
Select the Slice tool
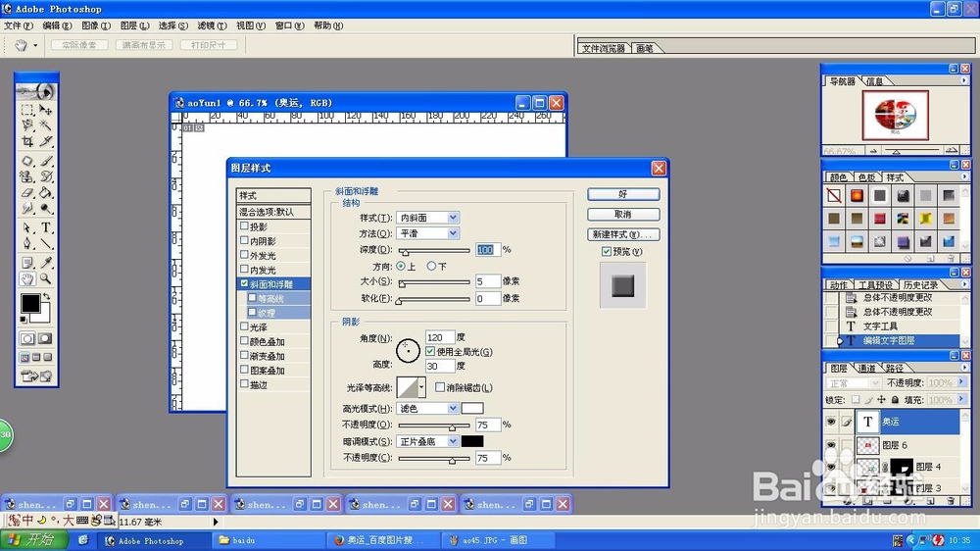[x=46, y=141]
